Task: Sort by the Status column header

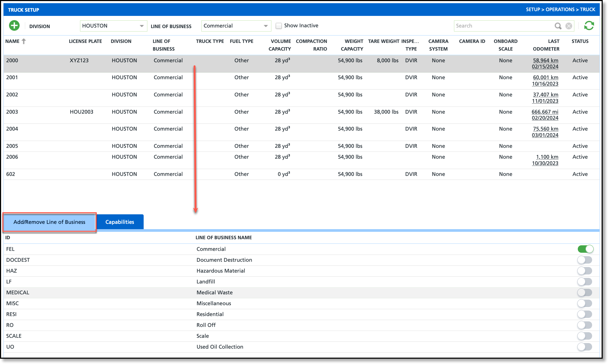Action: point(580,41)
